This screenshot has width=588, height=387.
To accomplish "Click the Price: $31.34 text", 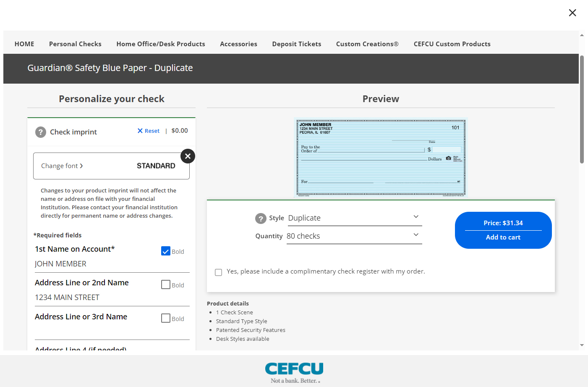I will pyautogui.click(x=503, y=223).
